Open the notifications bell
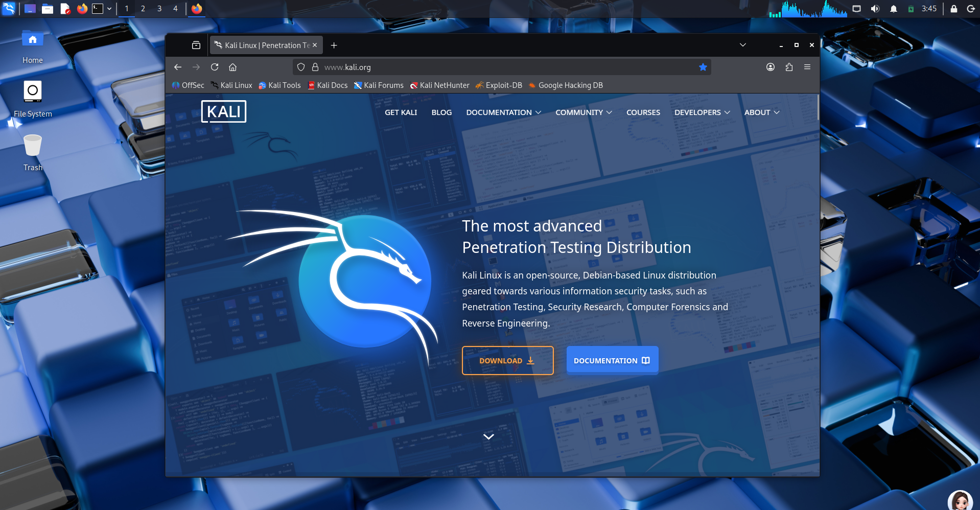Viewport: 980px width, 510px height. point(893,9)
